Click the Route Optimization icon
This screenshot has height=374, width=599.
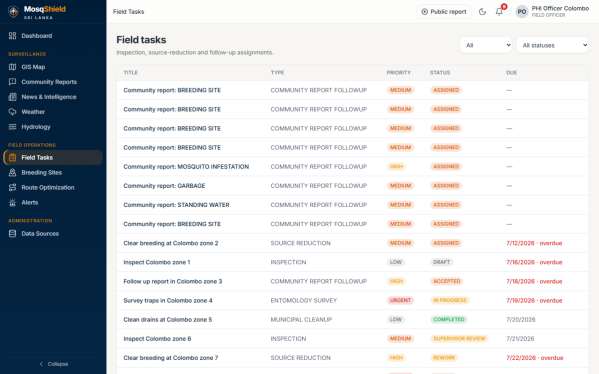coord(13,187)
